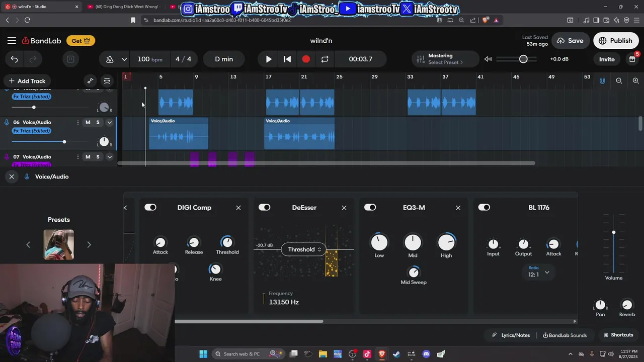This screenshot has height=362, width=644.
Task: Open the Mastering preset selector
Action: coord(445,59)
